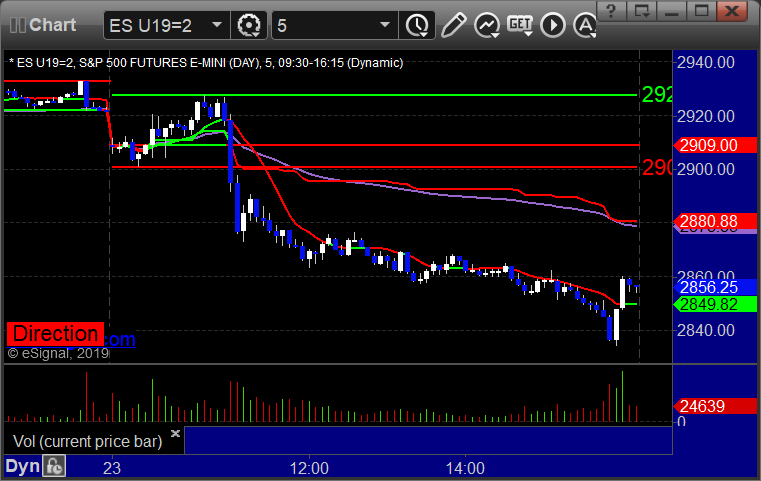Click the Vol (current price bar) label

pyautogui.click(x=87, y=442)
